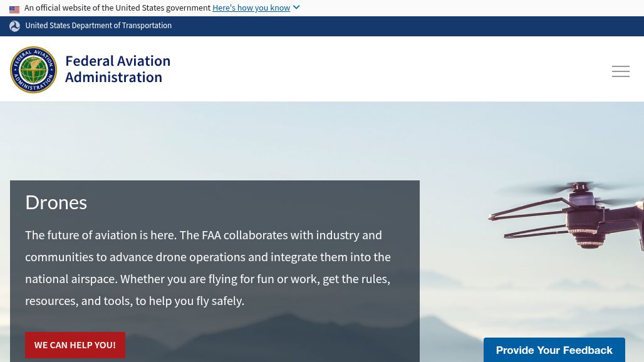This screenshot has width=644, height=362.
Task: Click the Federal Aviation Administration wordmark
Action: tap(117, 69)
